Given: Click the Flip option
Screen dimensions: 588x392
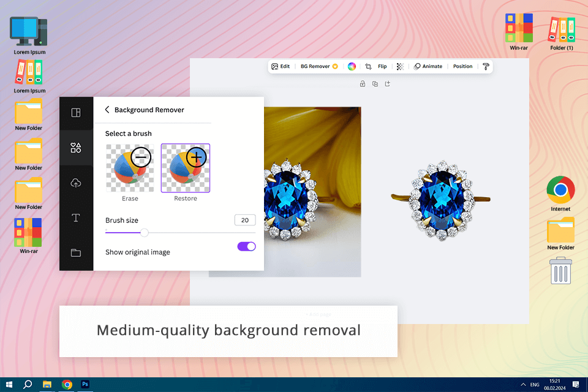Looking at the screenshot, I should pyautogui.click(x=382, y=66).
